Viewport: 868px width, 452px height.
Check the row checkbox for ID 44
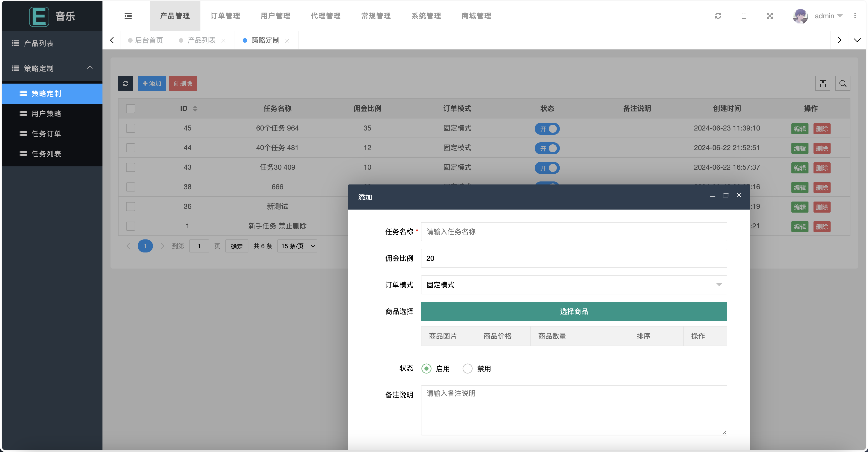tap(130, 148)
